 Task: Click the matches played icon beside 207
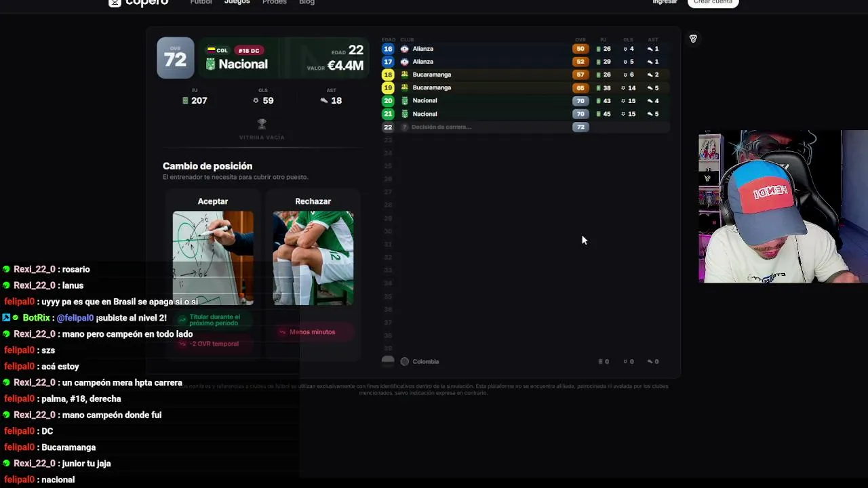click(185, 100)
